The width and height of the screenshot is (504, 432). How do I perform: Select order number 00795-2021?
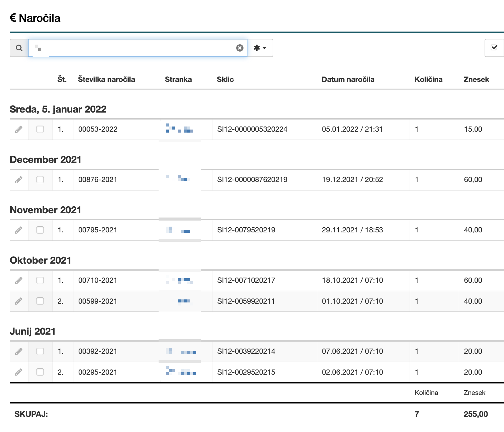point(98,230)
